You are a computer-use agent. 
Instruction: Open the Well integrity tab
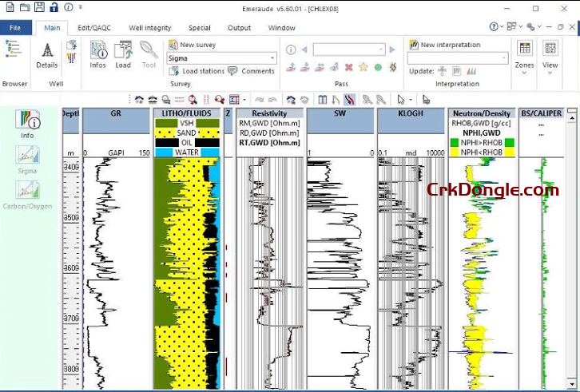(149, 28)
